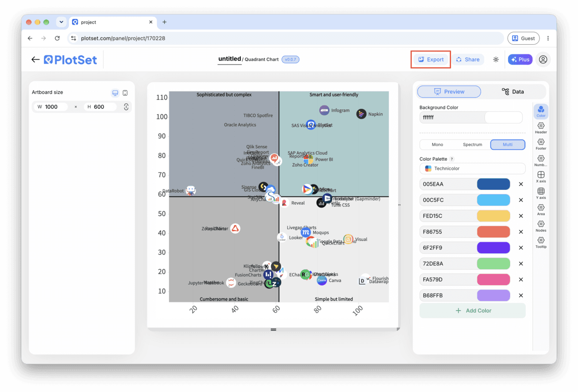This screenshot has height=392, width=578.
Task: Open the Chrome three-dot menu
Action: 548,38
